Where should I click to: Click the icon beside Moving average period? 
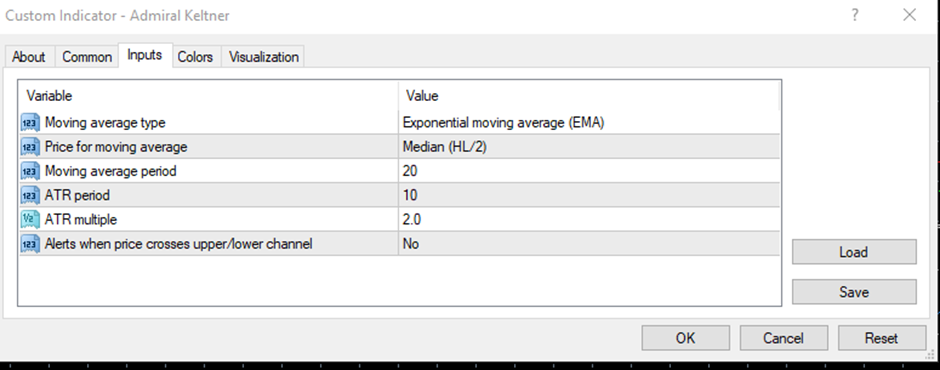(x=30, y=172)
